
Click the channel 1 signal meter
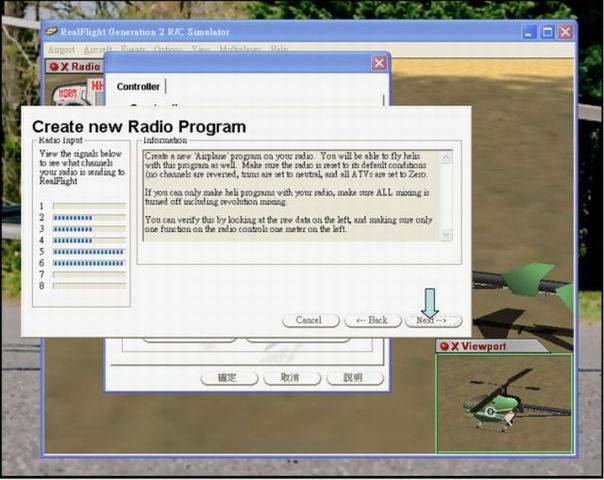pyautogui.click(x=89, y=206)
